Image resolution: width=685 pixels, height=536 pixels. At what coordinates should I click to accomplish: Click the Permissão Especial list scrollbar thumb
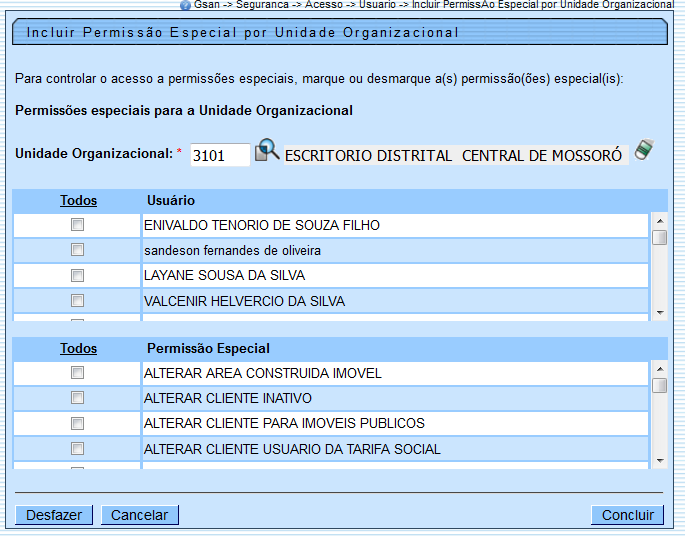[659, 386]
